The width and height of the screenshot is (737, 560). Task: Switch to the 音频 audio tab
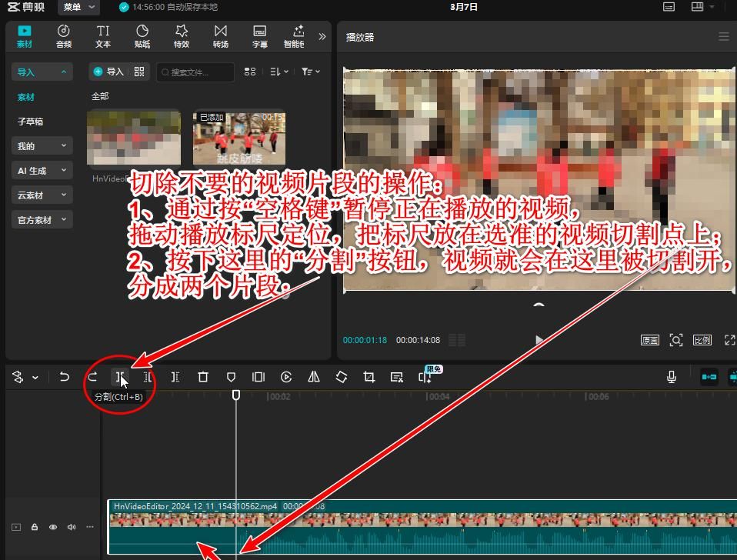[64, 36]
